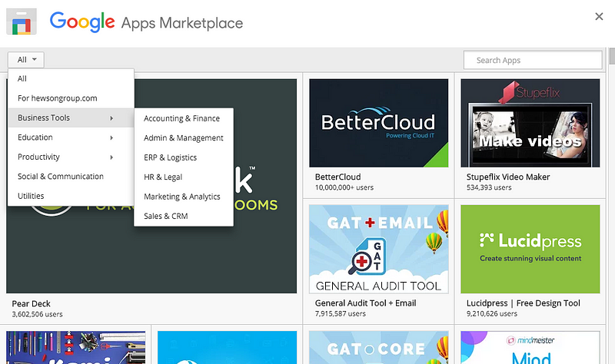615x364 pixels.
Task: Click the 3,602,506 users text
Action: (x=37, y=314)
